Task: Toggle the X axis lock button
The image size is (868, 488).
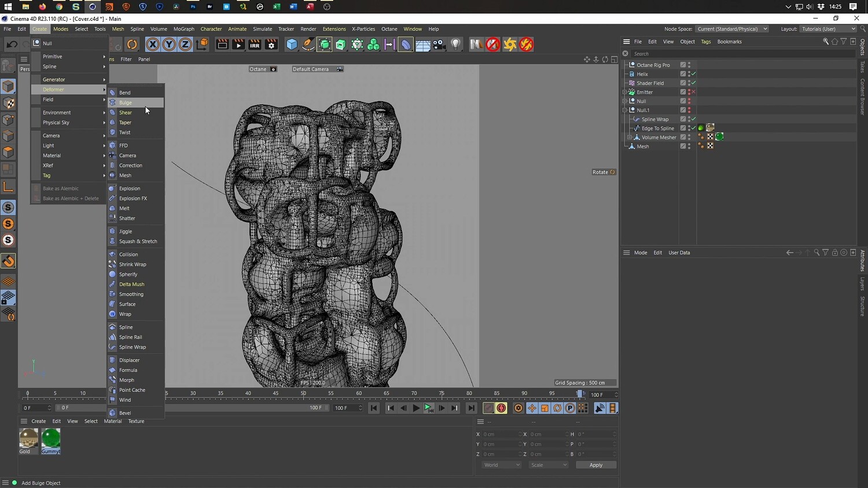Action: (152, 45)
